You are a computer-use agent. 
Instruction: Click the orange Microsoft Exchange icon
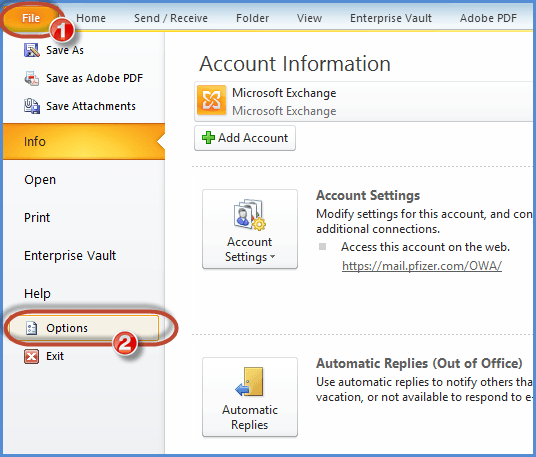pos(211,100)
